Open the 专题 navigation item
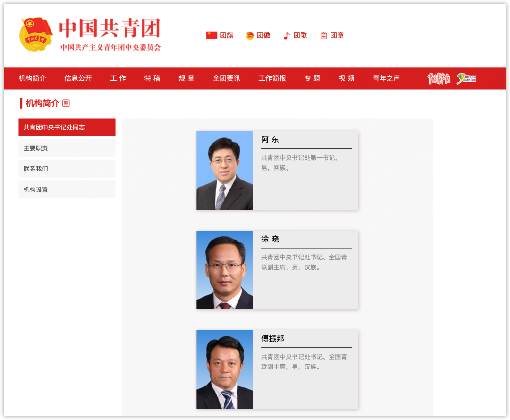Viewport: 510px width, 420px height. (312, 78)
